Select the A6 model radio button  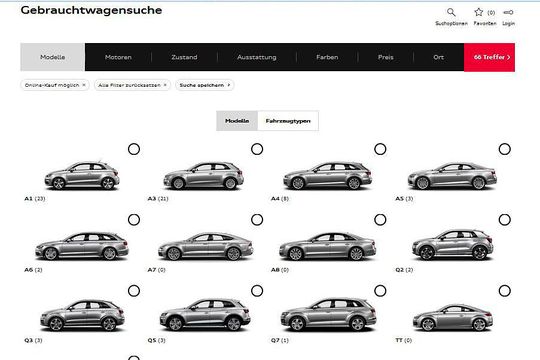pyautogui.click(x=134, y=220)
